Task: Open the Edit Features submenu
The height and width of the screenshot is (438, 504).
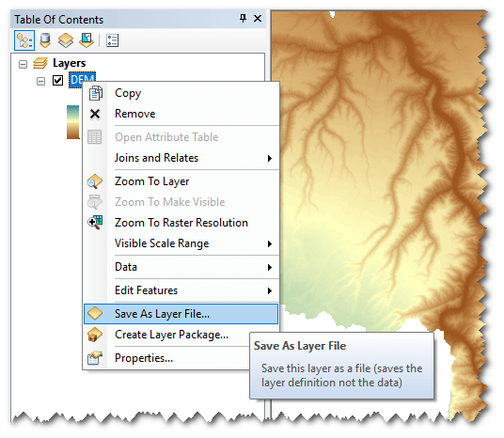Action: [181, 290]
